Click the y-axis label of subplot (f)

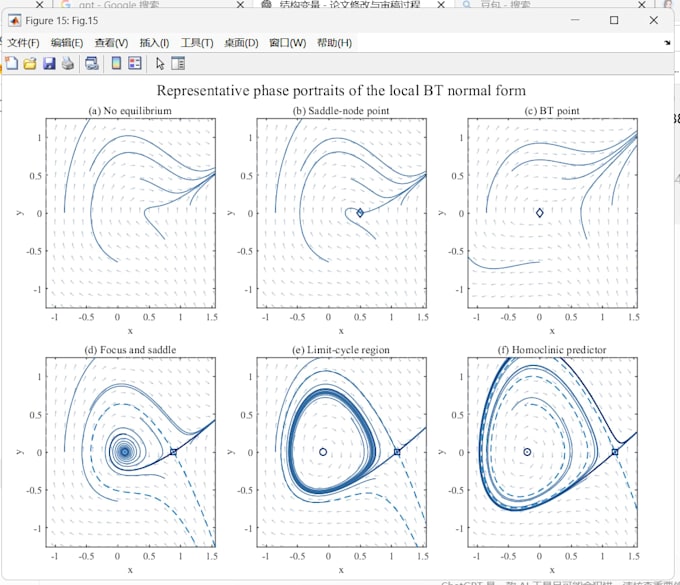tap(441, 452)
